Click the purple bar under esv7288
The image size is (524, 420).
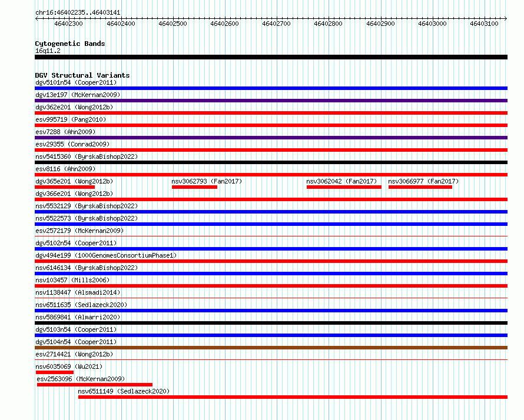pos(271,138)
